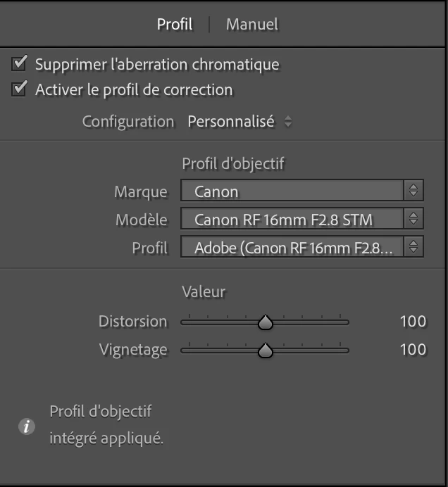448x487 pixels.
Task: Disable Activer le profil de correction
Action: [20, 89]
